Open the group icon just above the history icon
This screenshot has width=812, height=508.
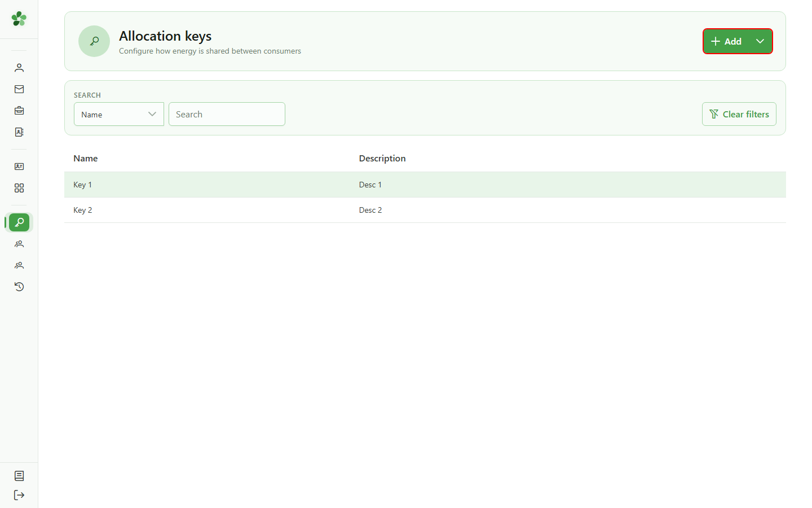(x=19, y=265)
